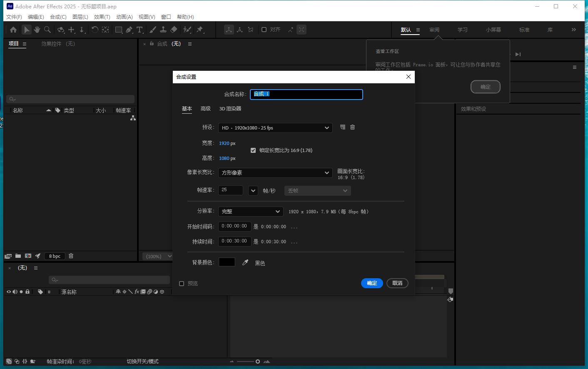Click the 8 bpc color depth button
588x369 pixels.
point(55,256)
